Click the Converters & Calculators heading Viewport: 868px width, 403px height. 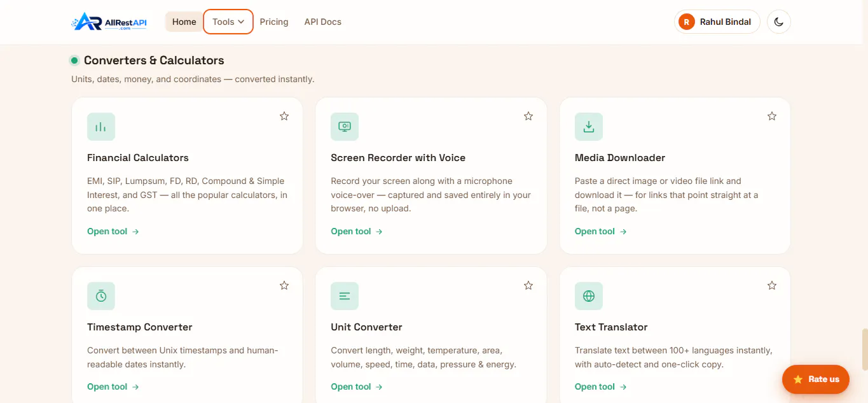click(x=154, y=60)
